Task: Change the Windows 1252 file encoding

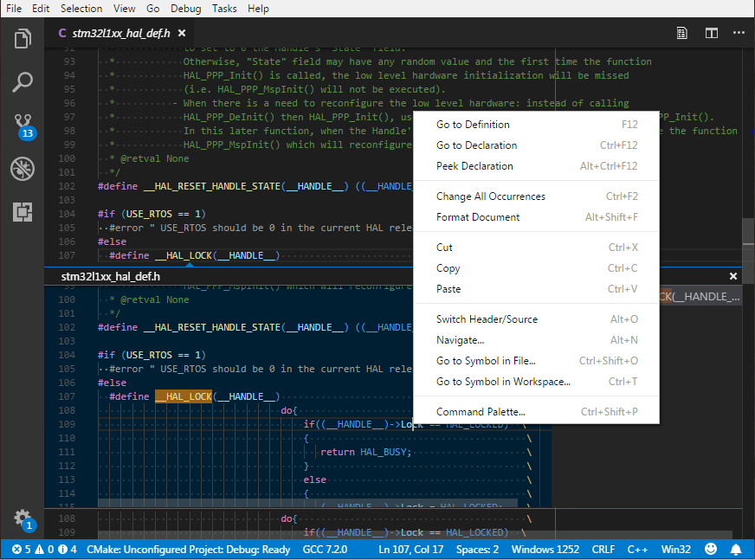Action: coord(545,549)
